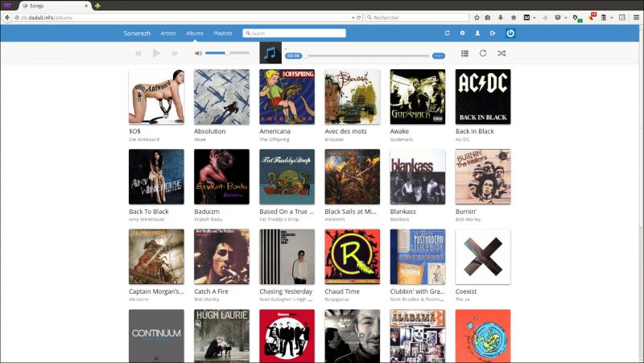
Task: Toggle shuffle mode icon in player
Action: [502, 53]
